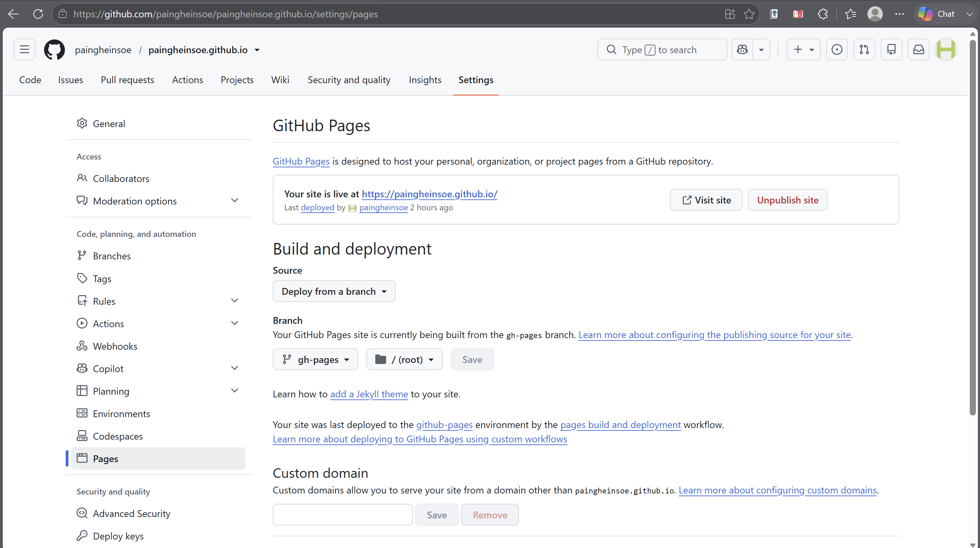This screenshot has height=548, width=980.
Task: Refresh the browser page
Action: [38, 14]
